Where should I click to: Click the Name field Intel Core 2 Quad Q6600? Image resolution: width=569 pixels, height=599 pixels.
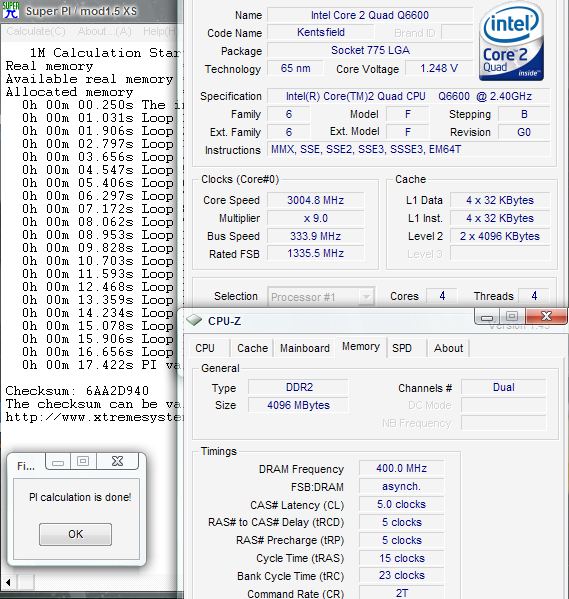tap(370, 15)
